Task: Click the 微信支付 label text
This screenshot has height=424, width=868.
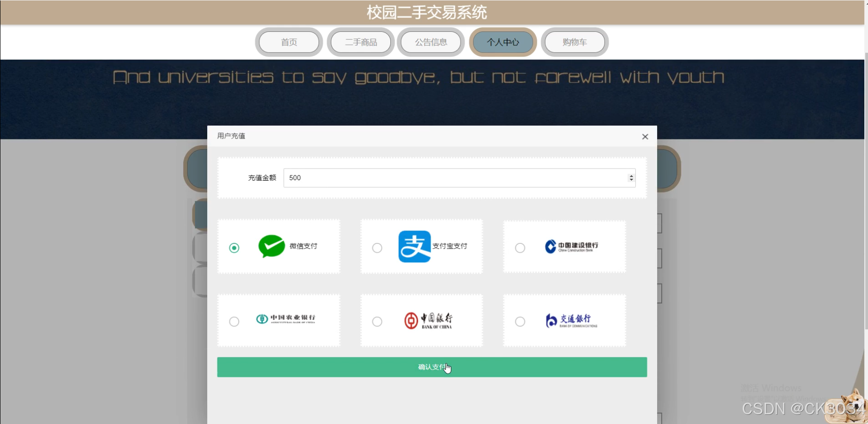Action: pyautogui.click(x=303, y=246)
